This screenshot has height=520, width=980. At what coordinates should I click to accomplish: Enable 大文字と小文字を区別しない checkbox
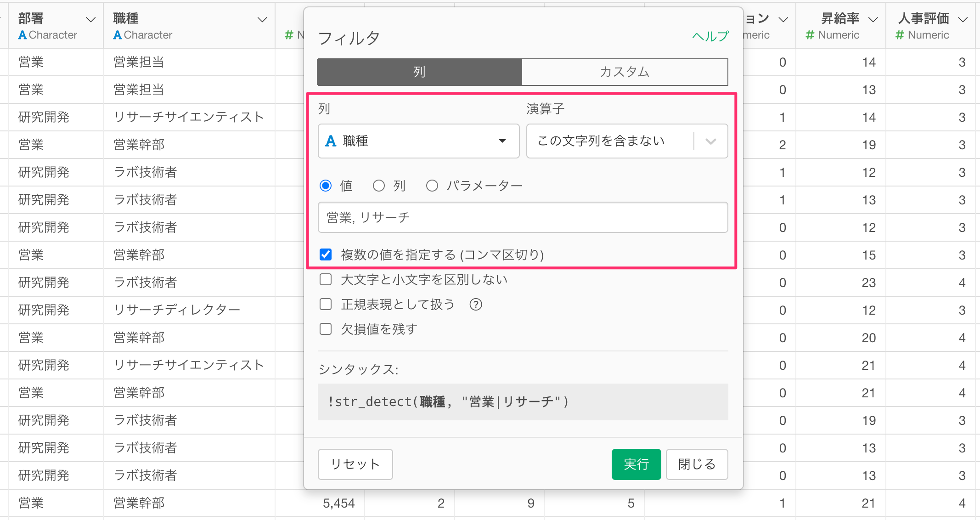coord(326,279)
